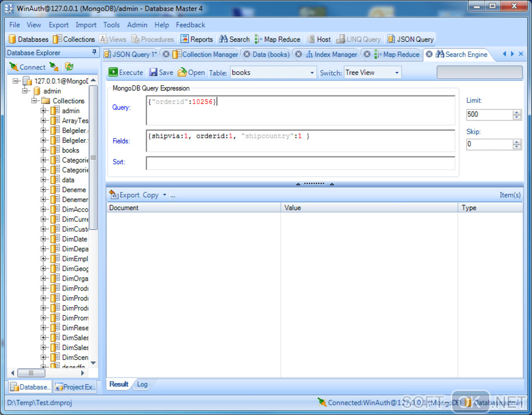Image resolution: width=532 pixels, height=415 pixels.
Task: Open the Map Reduce toolbar tool
Action: click(277, 39)
